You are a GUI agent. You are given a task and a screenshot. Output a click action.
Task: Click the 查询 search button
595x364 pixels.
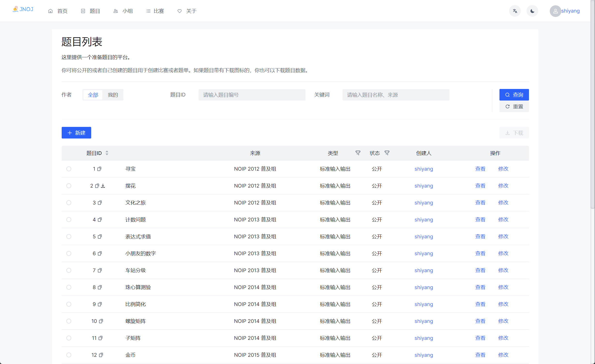click(x=514, y=95)
